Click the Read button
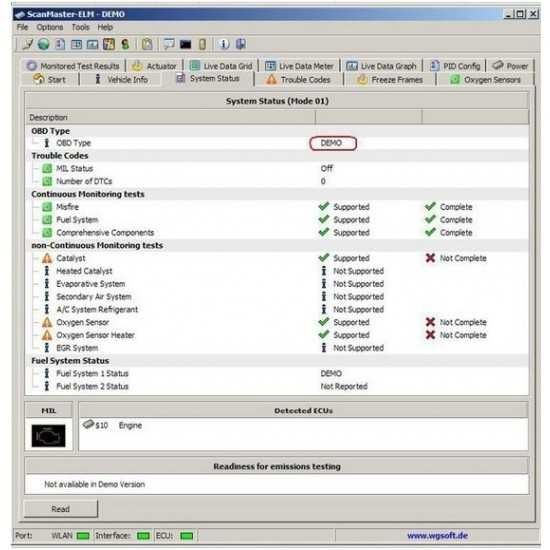The width and height of the screenshot is (550, 550). 61,509
